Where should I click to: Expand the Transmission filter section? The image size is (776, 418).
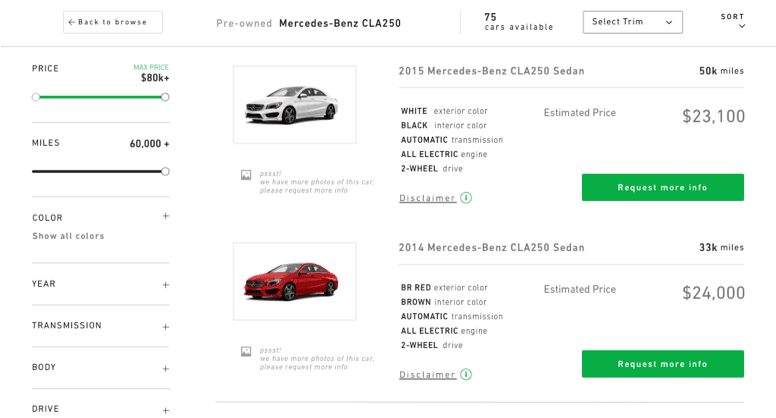(x=166, y=326)
